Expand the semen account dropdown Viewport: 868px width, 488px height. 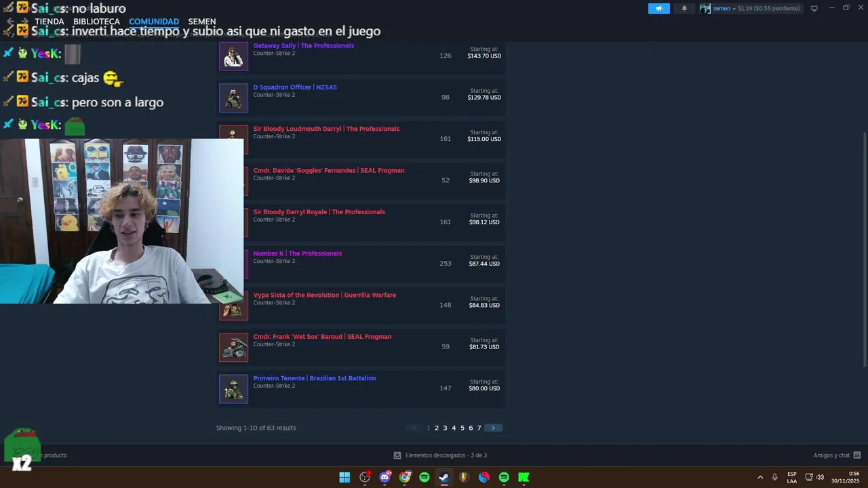pos(734,8)
